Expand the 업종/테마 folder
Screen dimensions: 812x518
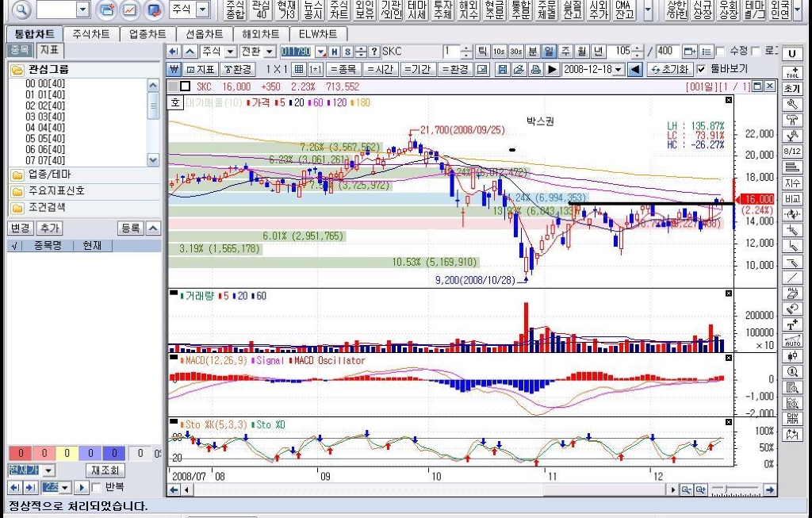(x=84, y=175)
